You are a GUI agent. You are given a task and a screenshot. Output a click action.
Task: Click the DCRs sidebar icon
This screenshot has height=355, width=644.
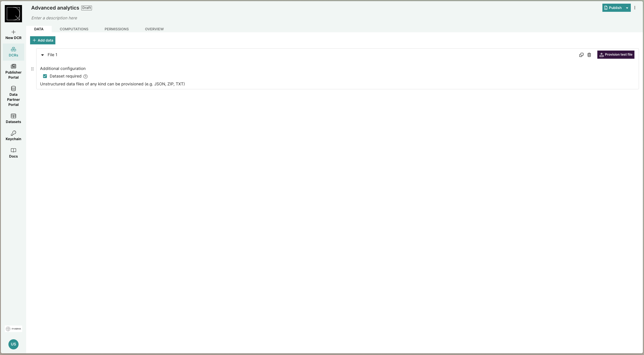pyautogui.click(x=13, y=52)
